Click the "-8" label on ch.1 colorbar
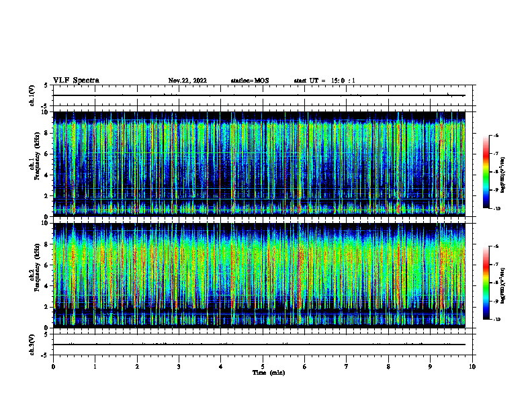Image resolution: width=532 pixels, height=411 pixels. coord(496,172)
